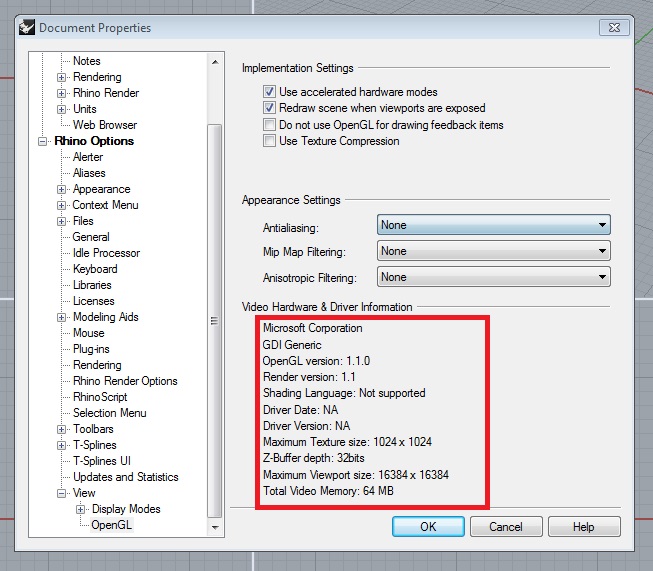Select Keyboard in the options tree
This screenshot has height=571, width=653.
pyautogui.click(x=95, y=269)
